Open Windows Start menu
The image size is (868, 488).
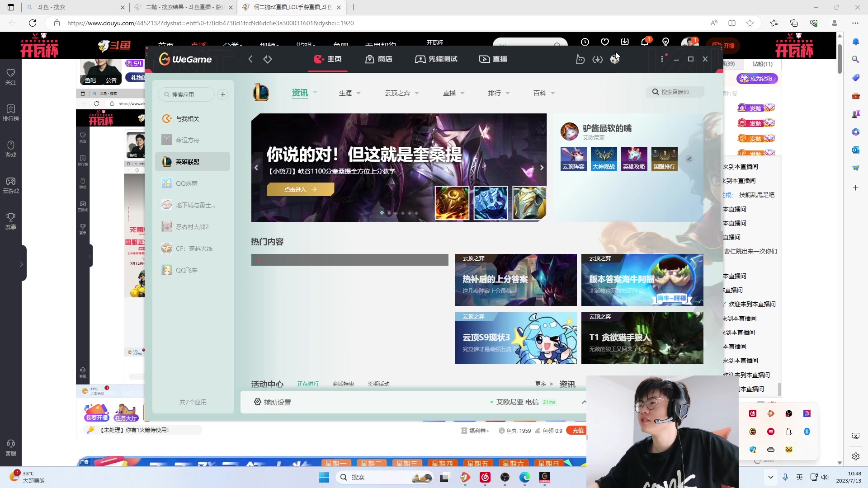tap(324, 477)
